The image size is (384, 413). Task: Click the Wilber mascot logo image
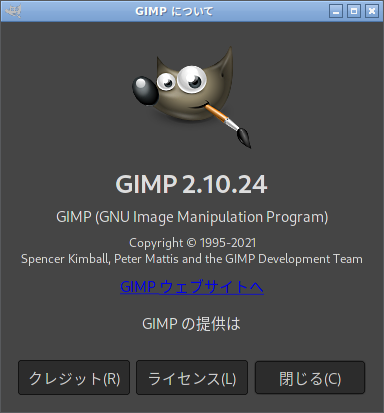pyautogui.click(x=192, y=97)
